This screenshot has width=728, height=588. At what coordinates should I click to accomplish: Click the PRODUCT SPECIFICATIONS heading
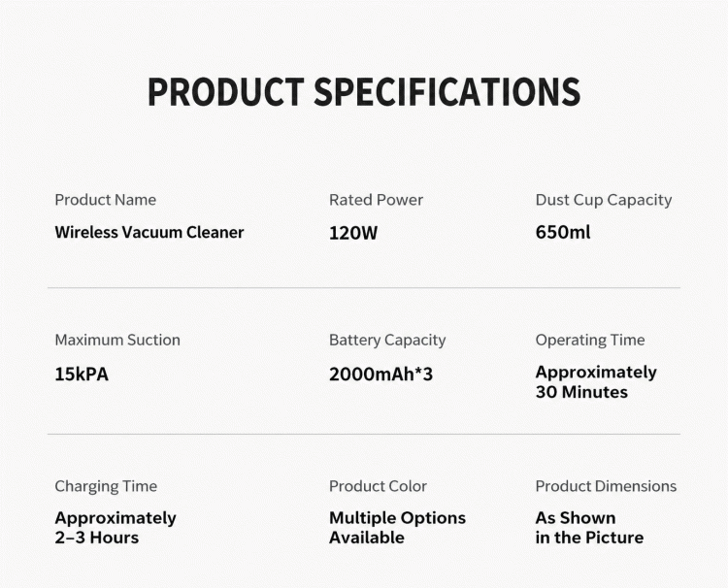pos(364,91)
